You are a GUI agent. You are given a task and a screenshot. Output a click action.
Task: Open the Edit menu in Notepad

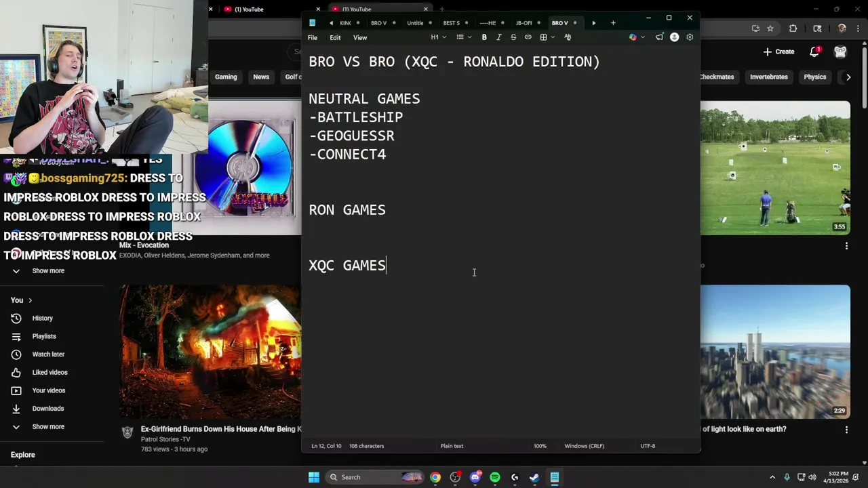(x=335, y=37)
